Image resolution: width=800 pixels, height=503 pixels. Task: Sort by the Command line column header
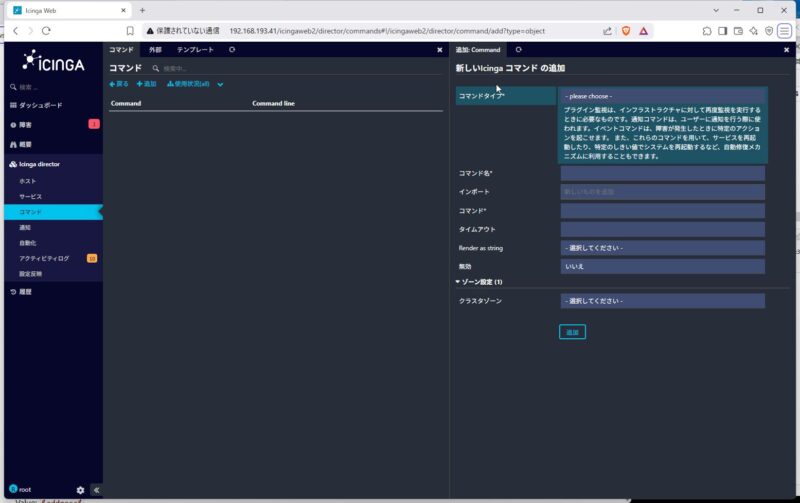click(x=273, y=104)
